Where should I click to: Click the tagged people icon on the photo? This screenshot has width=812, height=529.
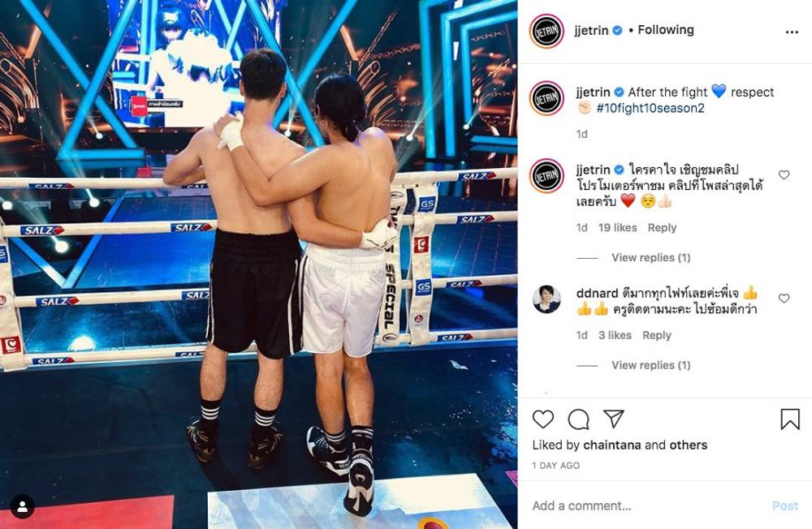(23, 506)
